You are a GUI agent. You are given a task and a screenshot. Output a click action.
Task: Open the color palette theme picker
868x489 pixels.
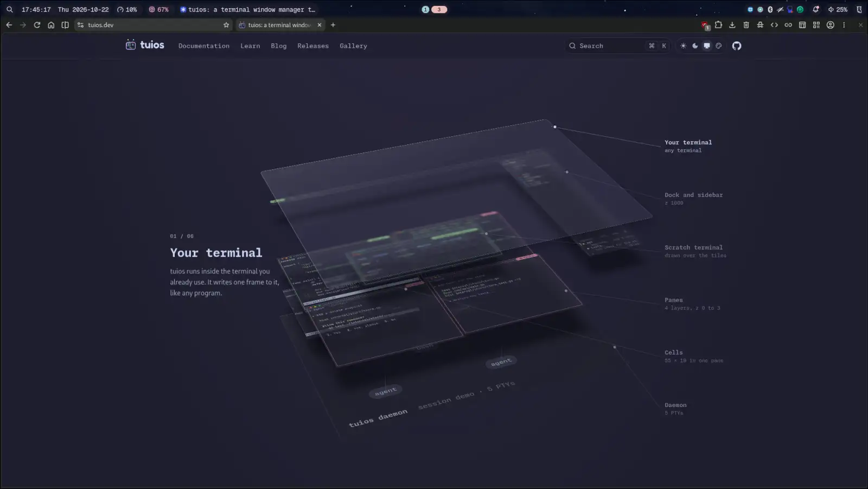[x=719, y=46]
